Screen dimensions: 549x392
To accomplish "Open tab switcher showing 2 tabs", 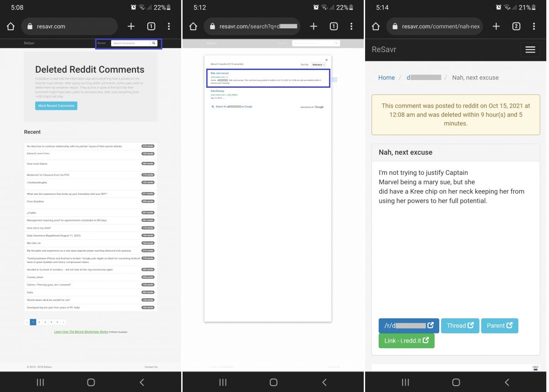I will tap(516, 27).
